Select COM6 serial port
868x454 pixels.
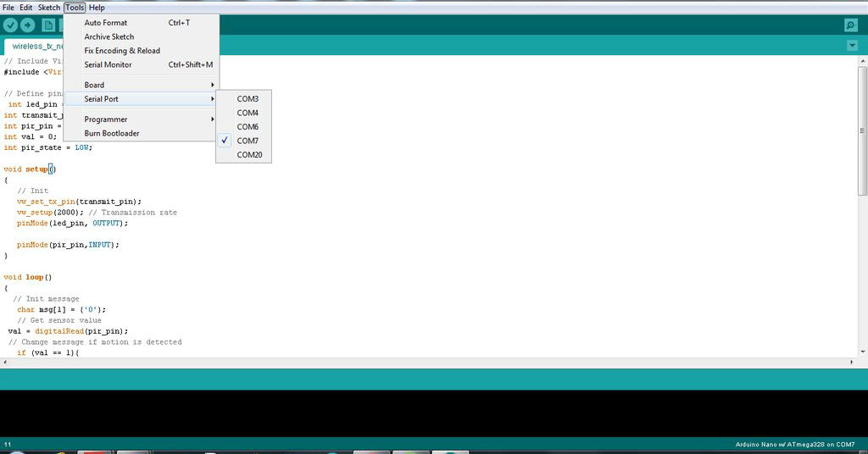pyautogui.click(x=243, y=127)
